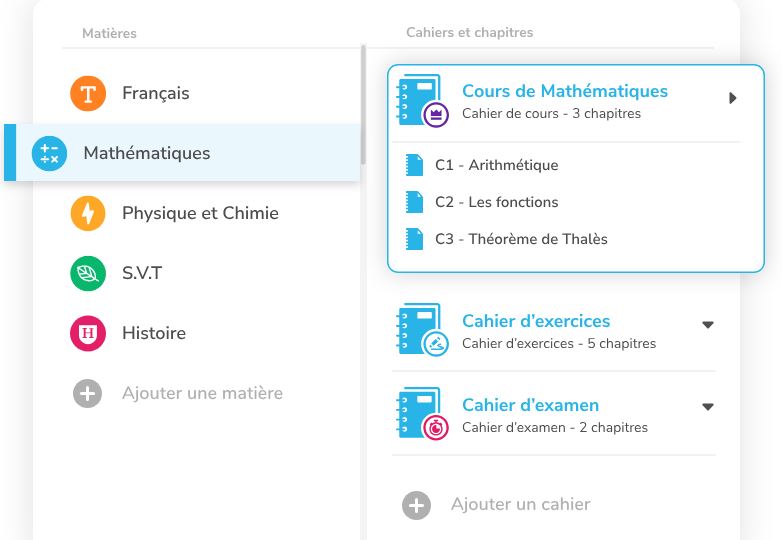Click the plus icon beside Ajouter un cahier
This screenshot has height=540, width=782.
tap(416, 505)
